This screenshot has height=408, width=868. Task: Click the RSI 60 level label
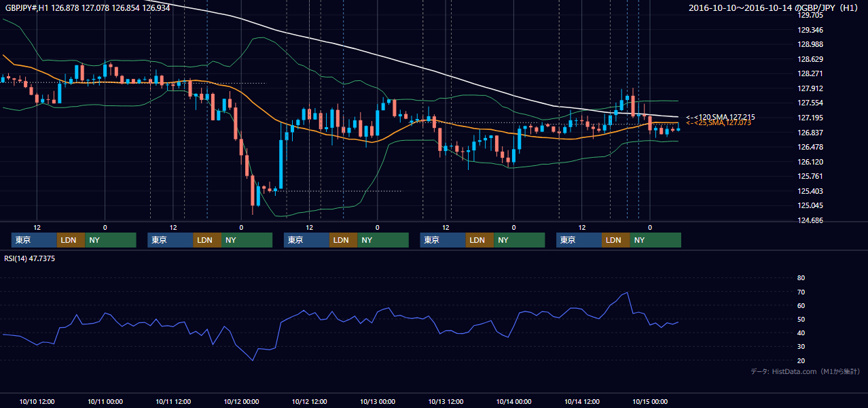801,305
